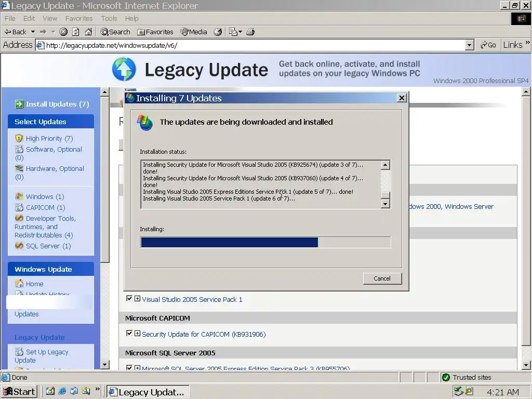Click the green Install Updates arrow icon
This screenshot has width=532, height=399.
[19, 104]
